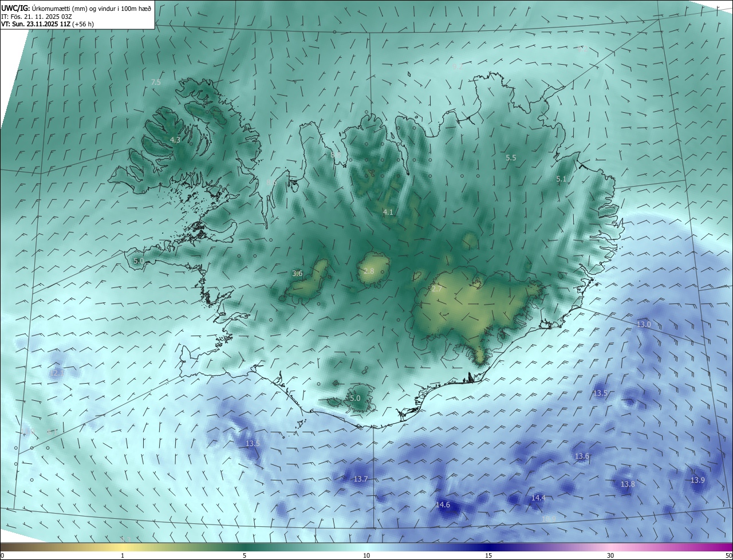Click the colorbar tick labeled 15
The height and width of the screenshot is (560, 733).
(x=488, y=555)
